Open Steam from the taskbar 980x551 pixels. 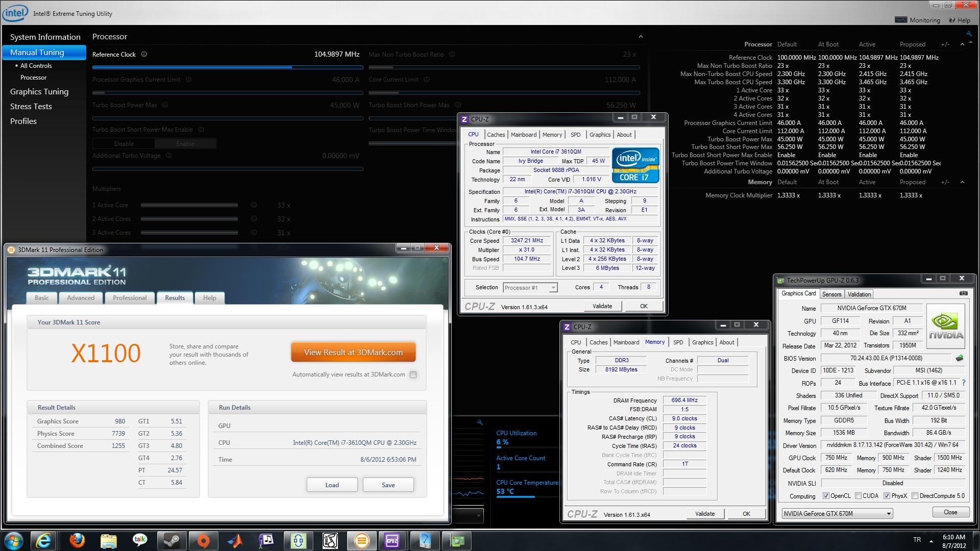click(x=171, y=540)
